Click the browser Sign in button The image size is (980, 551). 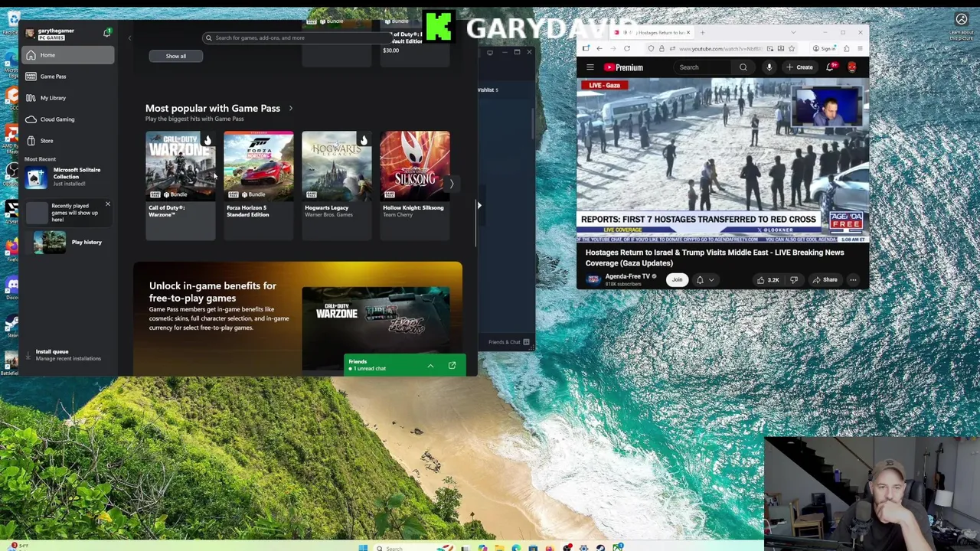pyautogui.click(x=826, y=48)
